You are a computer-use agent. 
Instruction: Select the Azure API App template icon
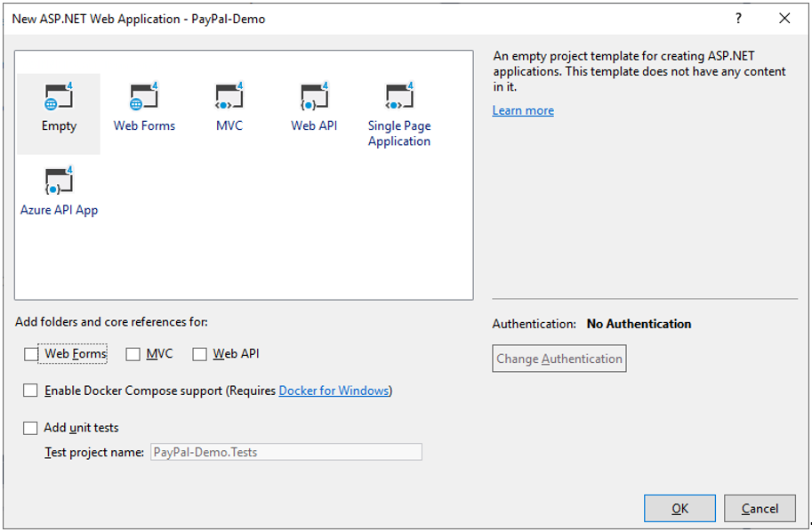coord(59,181)
